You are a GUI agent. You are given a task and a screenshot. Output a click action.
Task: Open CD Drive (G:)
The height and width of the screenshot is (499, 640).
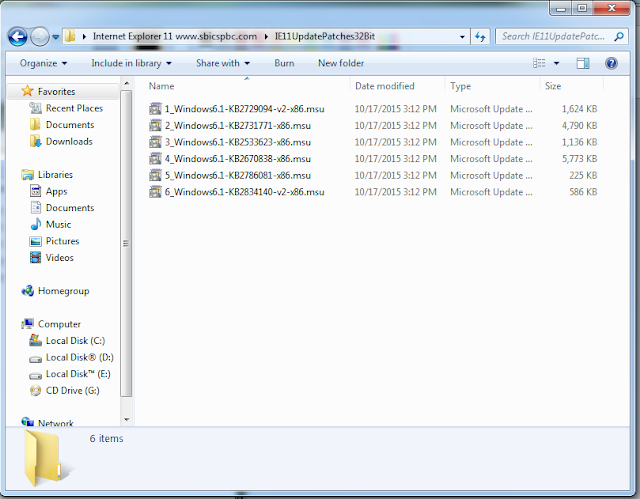73,391
